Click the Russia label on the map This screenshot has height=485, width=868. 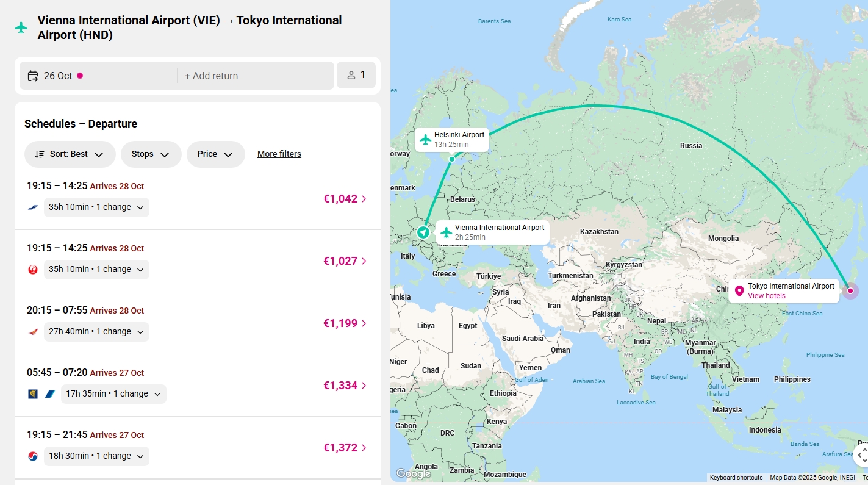[x=691, y=146]
